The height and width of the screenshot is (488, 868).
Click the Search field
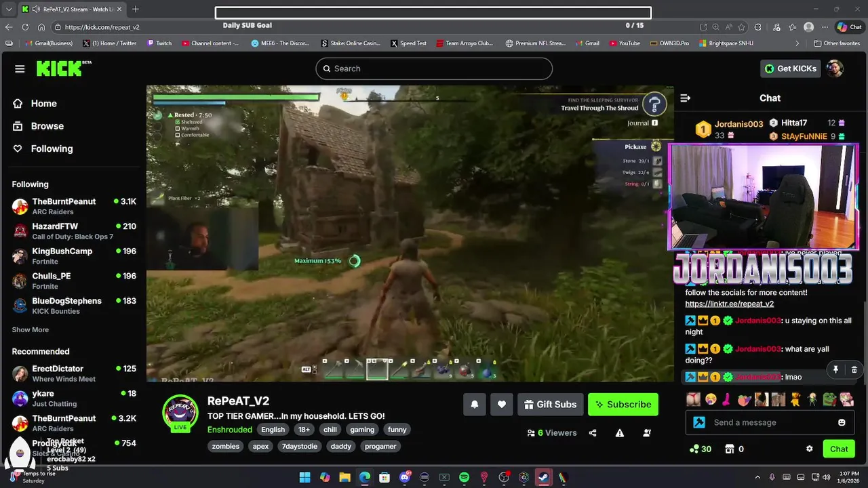pyautogui.click(x=434, y=68)
